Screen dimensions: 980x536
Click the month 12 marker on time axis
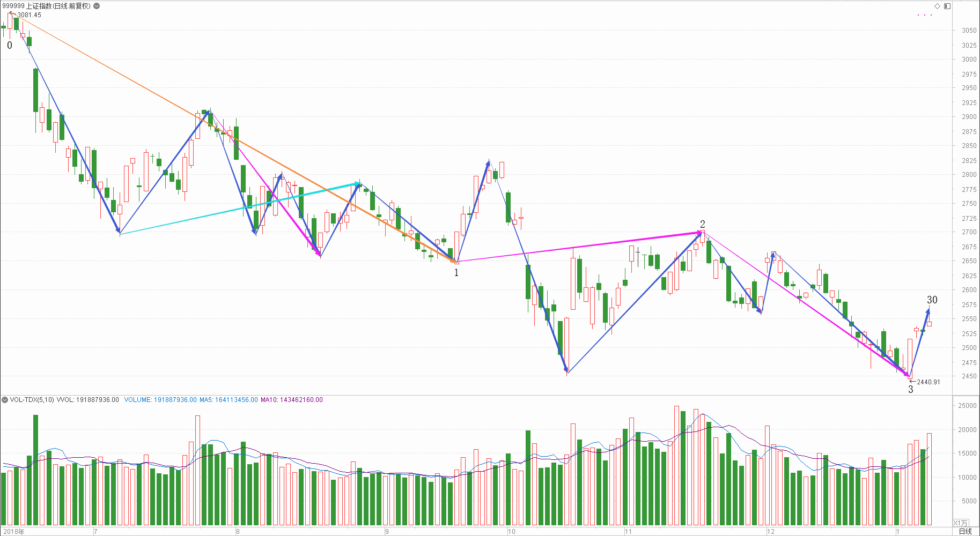tap(771, 532)
